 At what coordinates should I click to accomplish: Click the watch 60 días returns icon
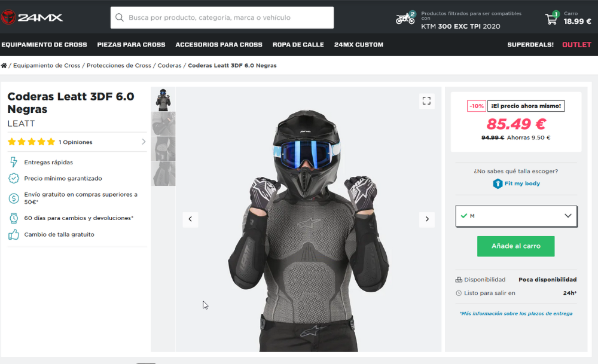[14, 218]
